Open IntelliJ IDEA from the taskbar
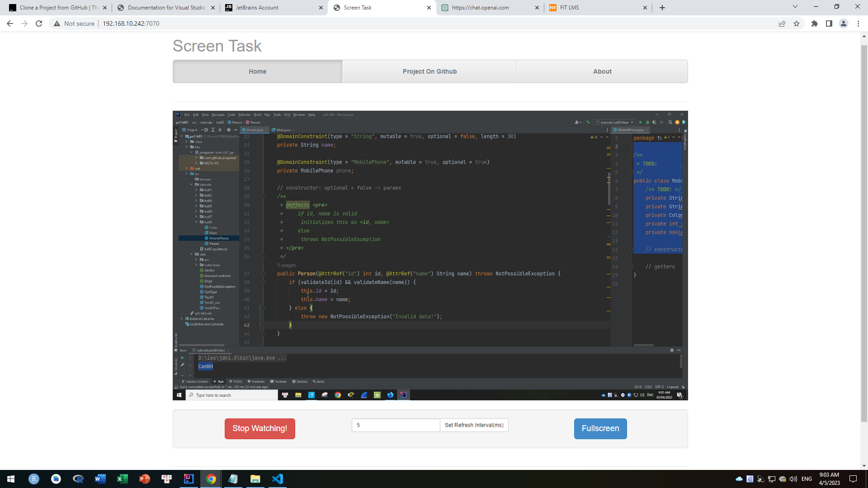Screen dimensions: 868x488 click(x=189, y=479)
